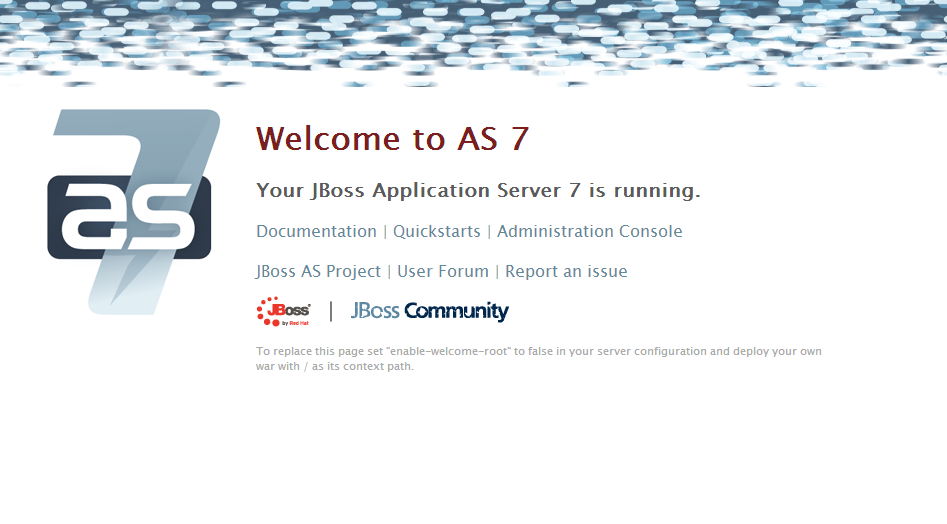The width and height of the screenshot is (947, 524).
Task: Go to the Administration Console
Action: tap(589, 231)
